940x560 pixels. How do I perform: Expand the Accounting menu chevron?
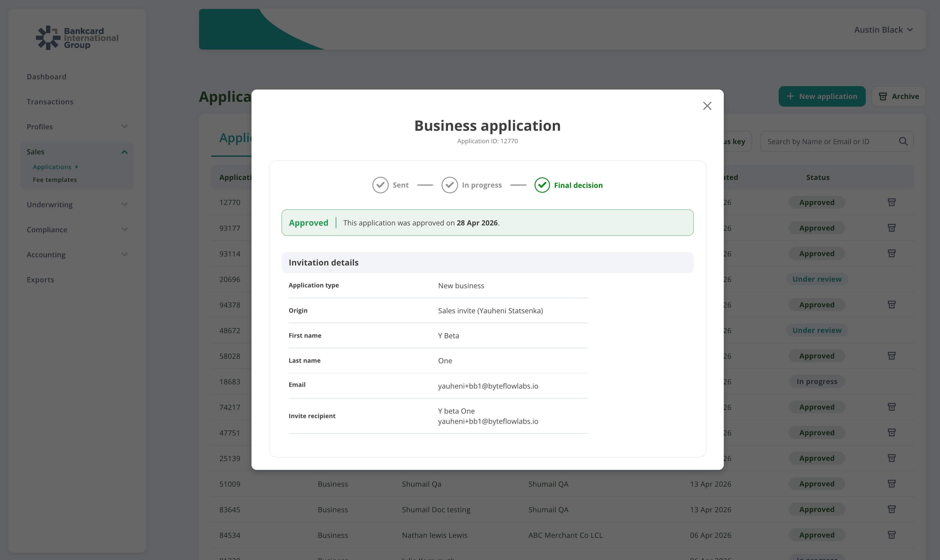point(124,254)
